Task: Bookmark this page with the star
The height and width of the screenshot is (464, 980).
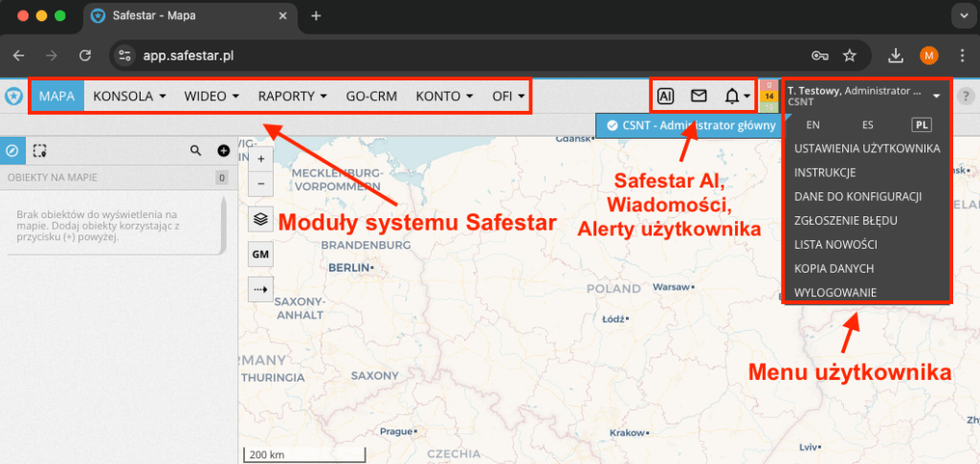Action: pos(850,55)
